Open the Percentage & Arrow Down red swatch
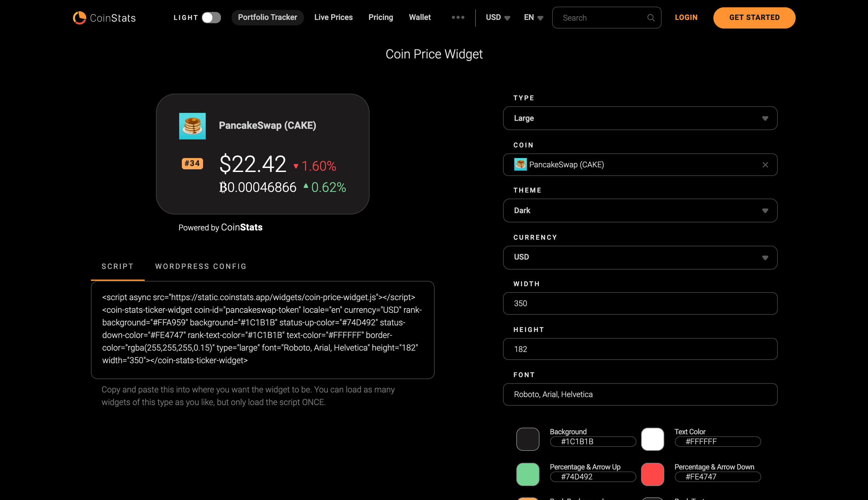The image size is (868, 500). tap(652, 474)
